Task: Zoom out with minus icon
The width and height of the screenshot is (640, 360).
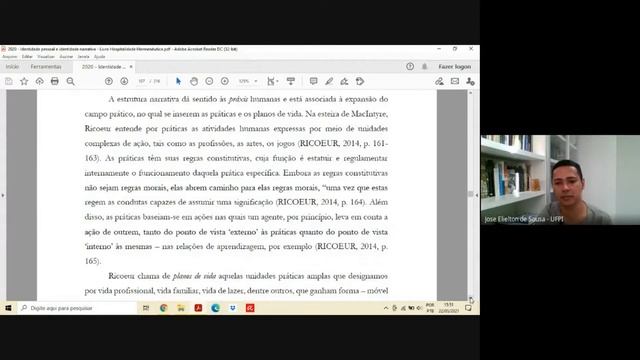Action: pyautogui.click(x=209, y=81)
